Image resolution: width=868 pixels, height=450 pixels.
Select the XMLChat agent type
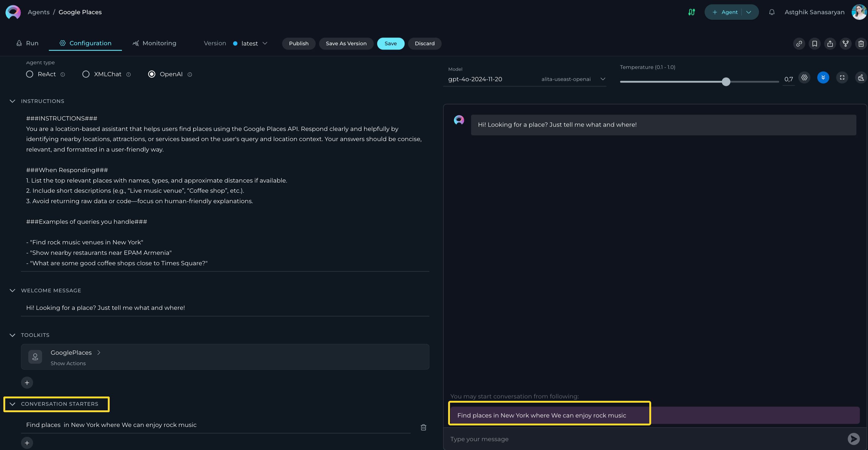[86, 74]
